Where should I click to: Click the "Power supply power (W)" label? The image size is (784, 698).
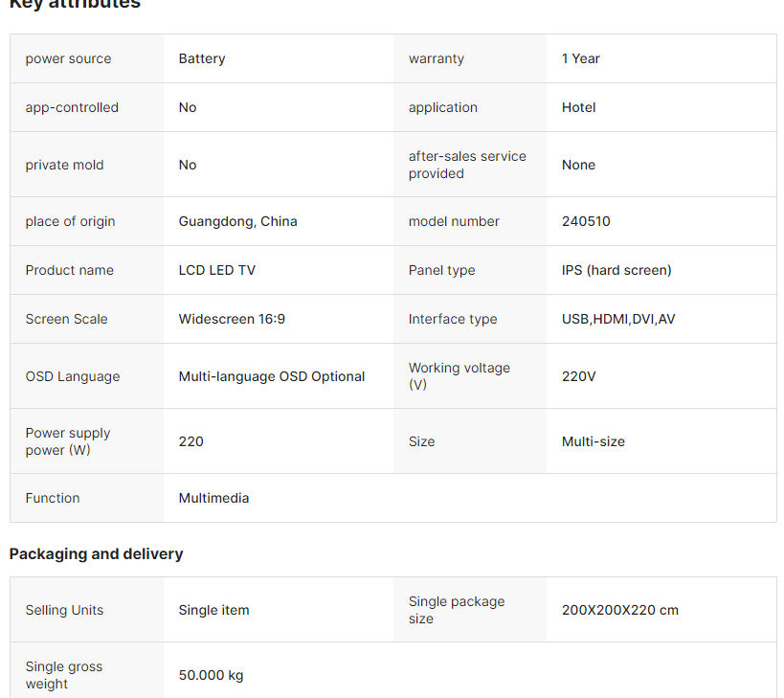pyautogui.click(x=68, y=441)
